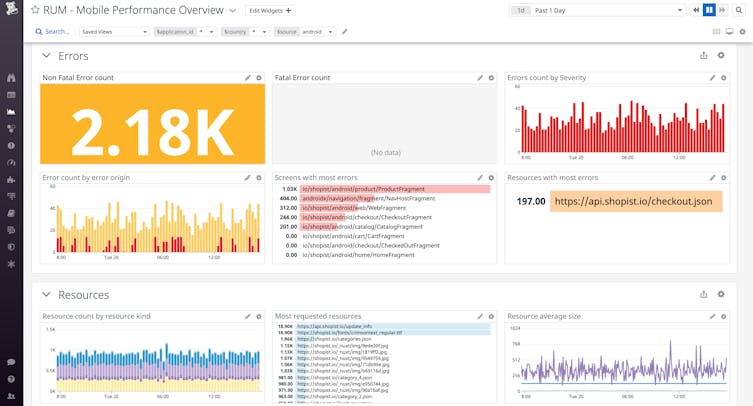Share the Resources group via export icon
Image resolution: width=753 pixels, height=406 pixels.
click(704, 294)
